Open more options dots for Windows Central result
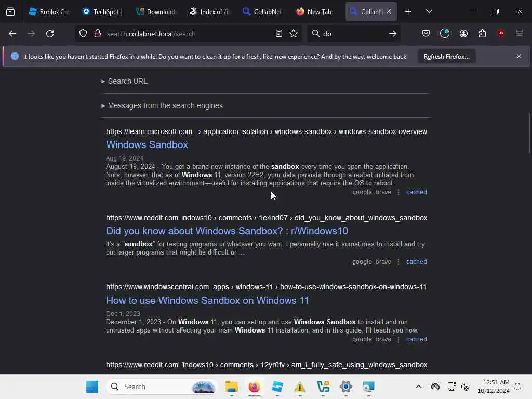This screenshot has height=399, width=532. pyautogui.click(x=398, y=339)
